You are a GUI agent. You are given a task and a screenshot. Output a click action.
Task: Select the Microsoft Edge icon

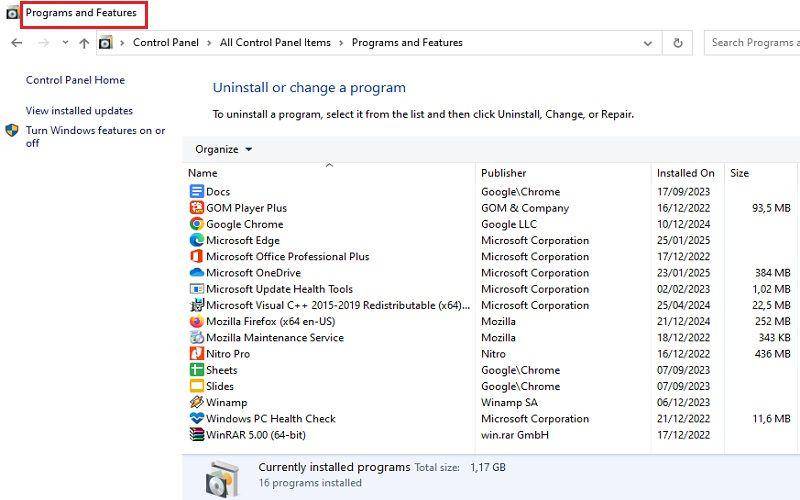tap(196, 240)
